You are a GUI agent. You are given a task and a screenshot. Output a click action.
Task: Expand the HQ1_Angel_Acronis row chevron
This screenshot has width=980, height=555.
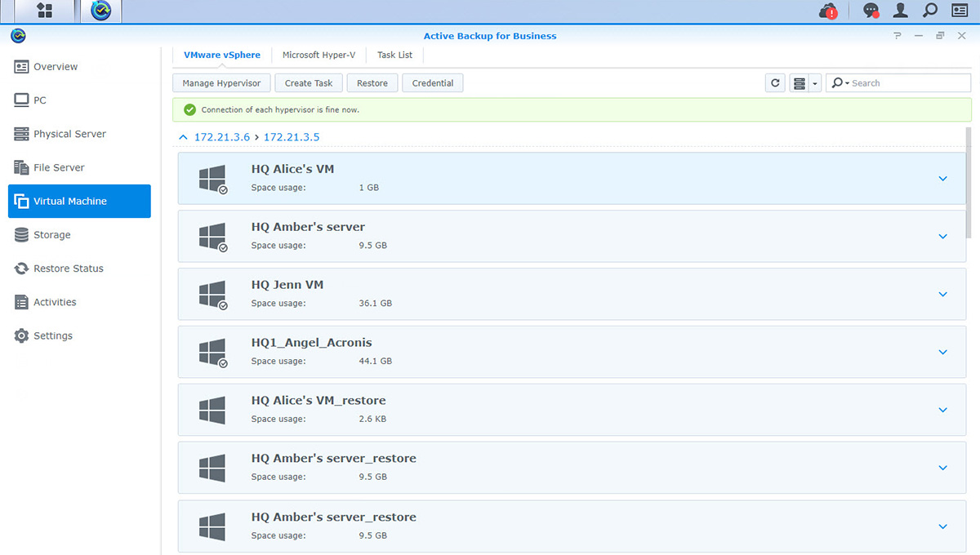pos(942,353)
